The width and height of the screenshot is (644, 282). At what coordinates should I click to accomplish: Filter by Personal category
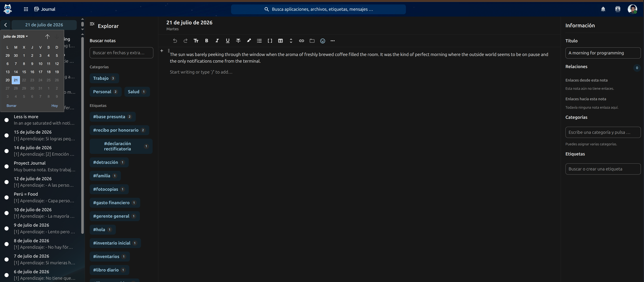105,92
